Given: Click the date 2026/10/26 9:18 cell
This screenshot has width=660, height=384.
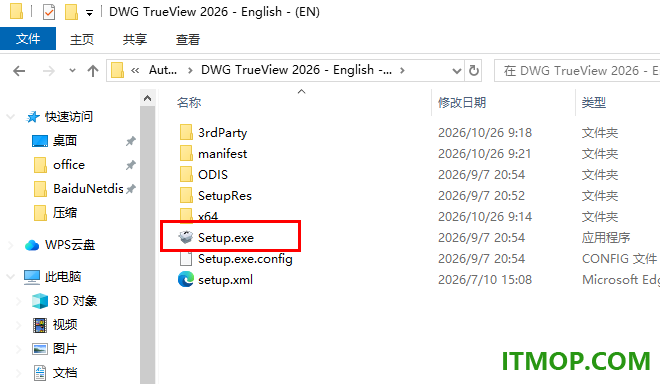Looking at the screenshot, I should coord(485,133).
